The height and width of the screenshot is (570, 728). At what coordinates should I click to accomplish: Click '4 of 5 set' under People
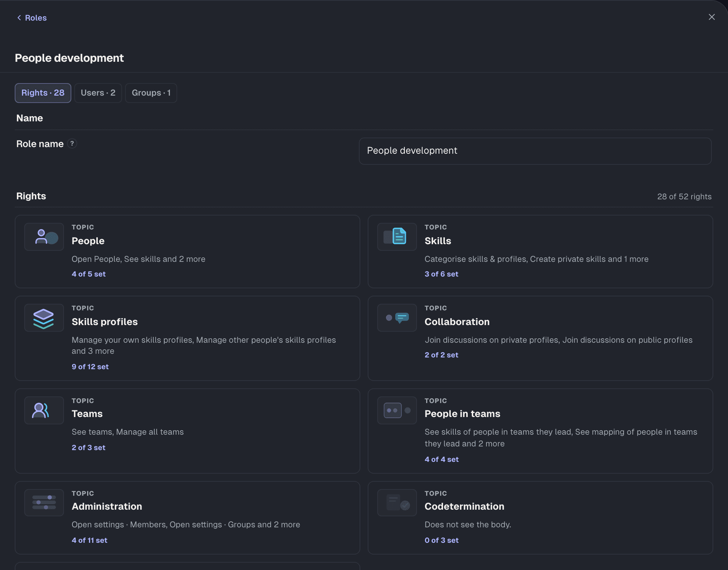(x=89, y=274)
